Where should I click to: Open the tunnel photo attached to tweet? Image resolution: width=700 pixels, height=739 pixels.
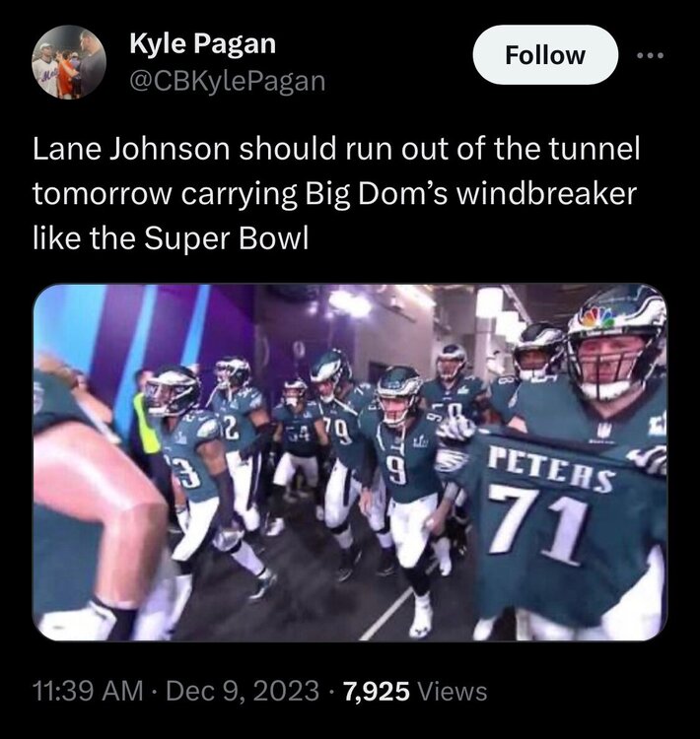[x=350, y=463]
